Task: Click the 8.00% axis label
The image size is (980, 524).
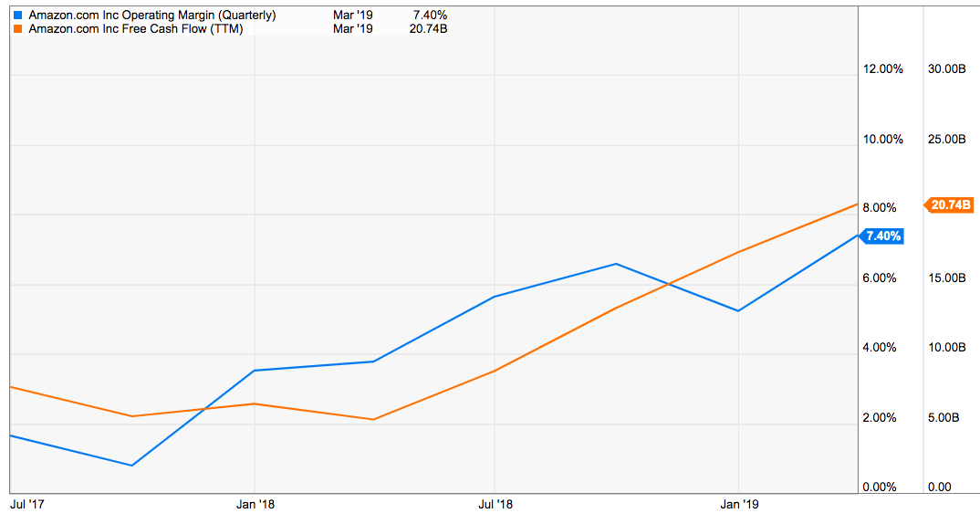Action: tap(880, 208)
